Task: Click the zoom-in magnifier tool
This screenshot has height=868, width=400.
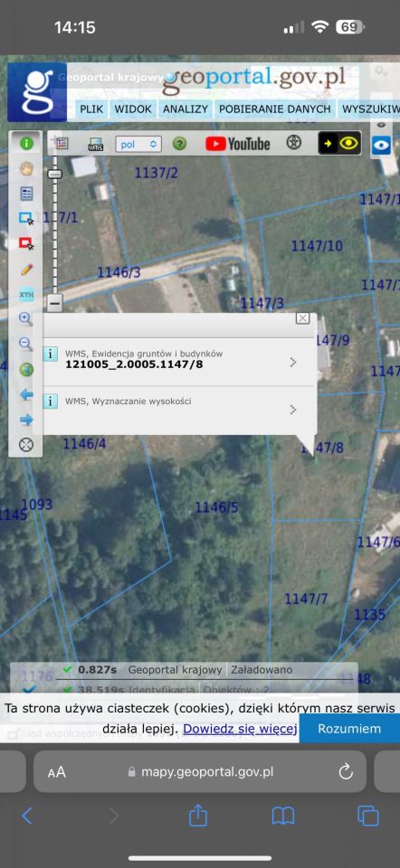Action: pos(26,319)
